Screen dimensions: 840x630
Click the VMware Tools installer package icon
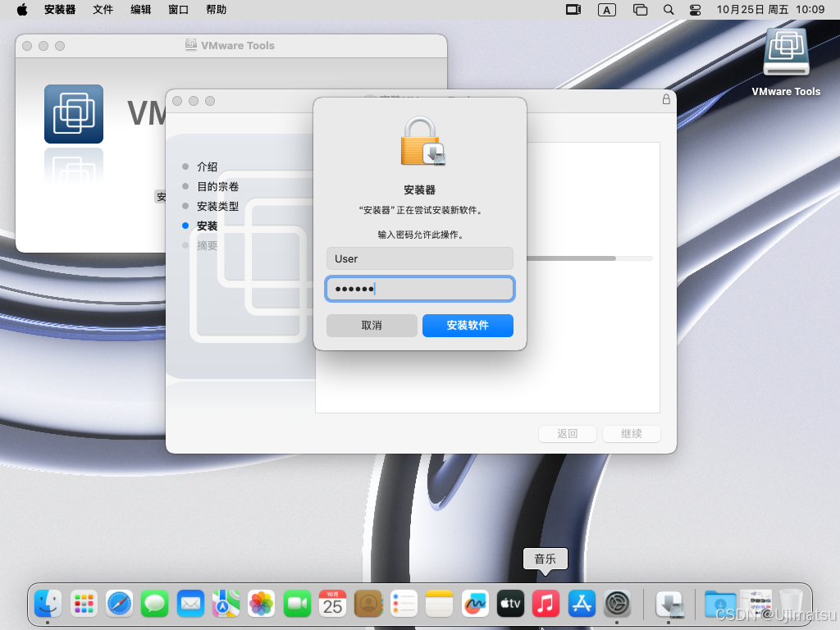pos(74,113)
